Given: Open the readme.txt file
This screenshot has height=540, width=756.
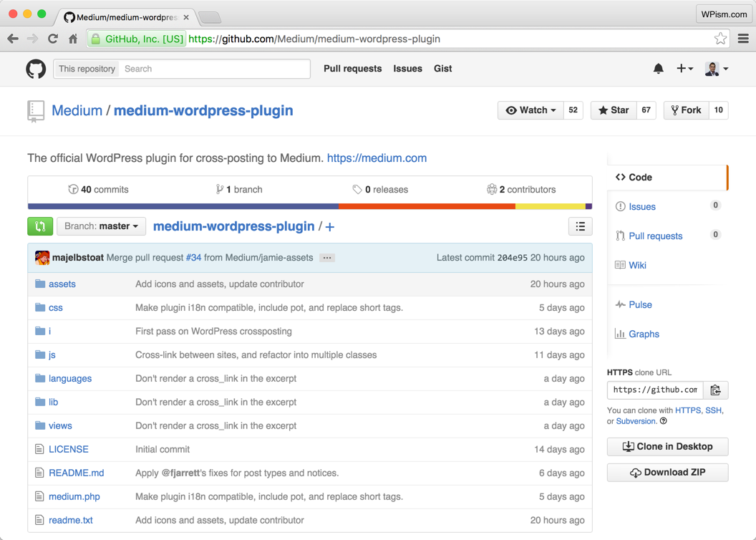Looking at the screenshot, I should coord(70,520).
